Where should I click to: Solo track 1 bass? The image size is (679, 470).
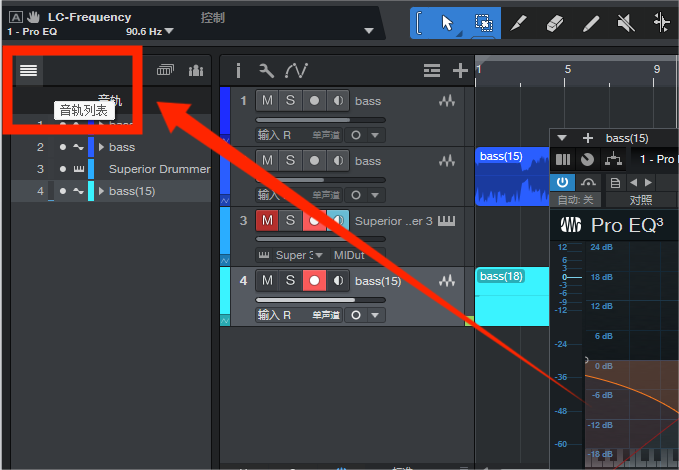291,100
